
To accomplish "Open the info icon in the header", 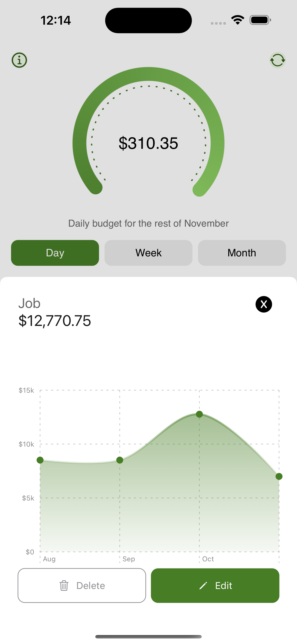I will [19, 60].
